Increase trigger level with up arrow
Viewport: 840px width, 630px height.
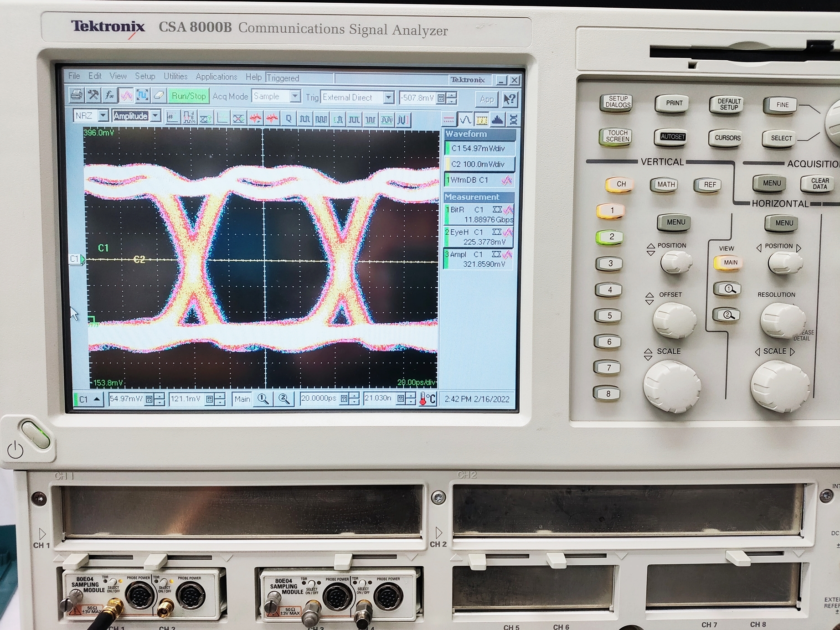451,95
